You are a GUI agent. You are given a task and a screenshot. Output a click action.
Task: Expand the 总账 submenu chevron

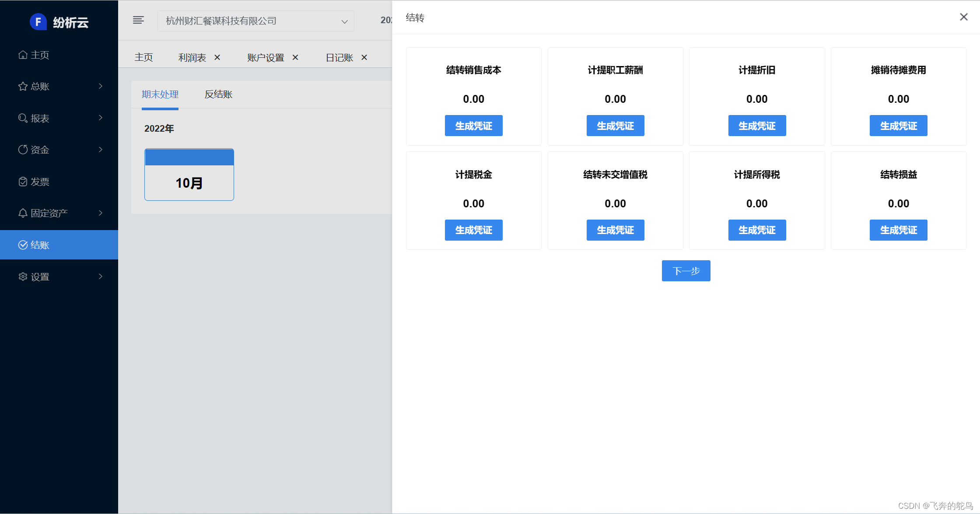coord(101,86)
